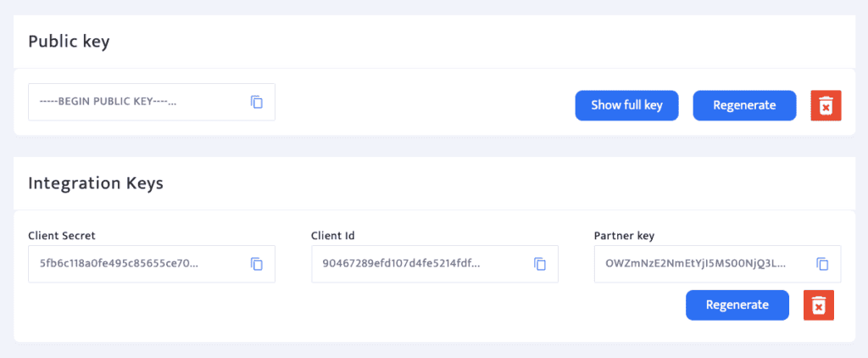Click the Public key section heading
This screenshot has height=358, width=868.
point(70,42)
